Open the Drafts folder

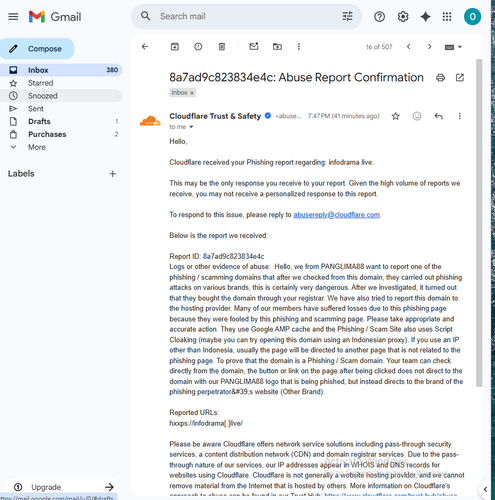(x=61, y=121)
